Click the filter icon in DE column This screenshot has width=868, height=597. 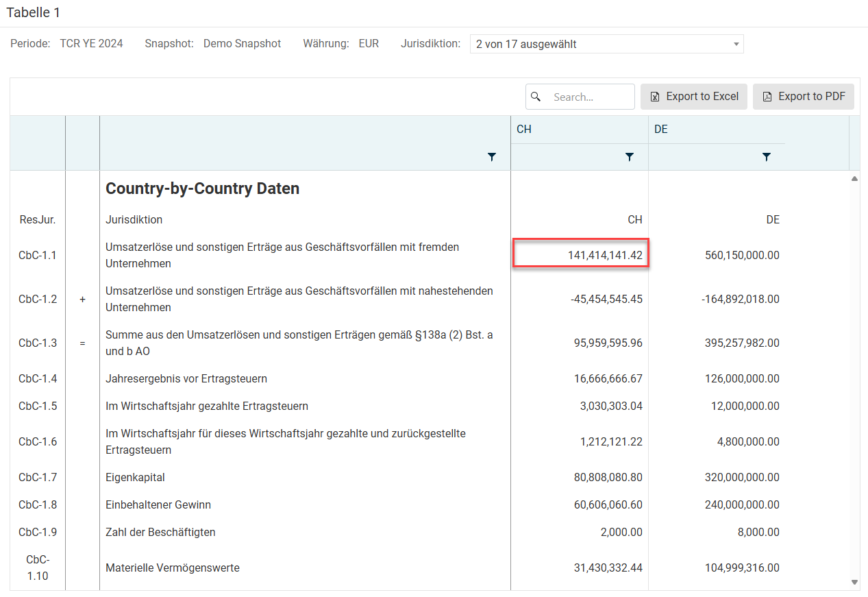click(766, 157)
